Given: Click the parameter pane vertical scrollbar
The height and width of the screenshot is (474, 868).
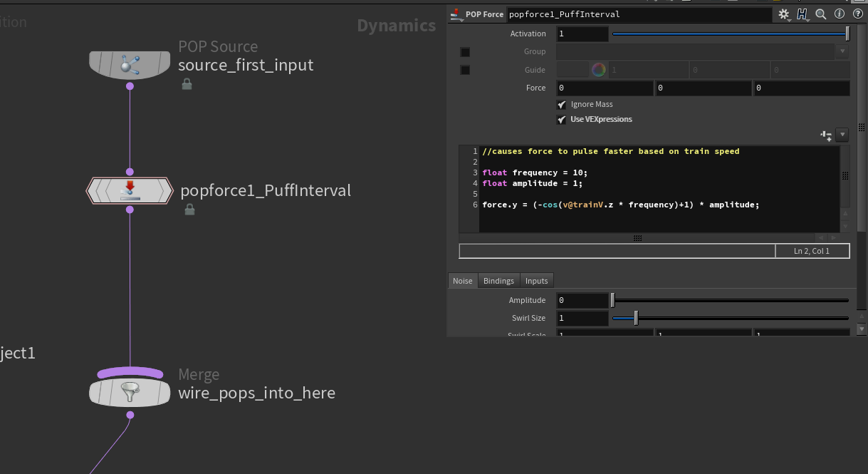Looking at the screenshot, I should [x=862, y=128].
